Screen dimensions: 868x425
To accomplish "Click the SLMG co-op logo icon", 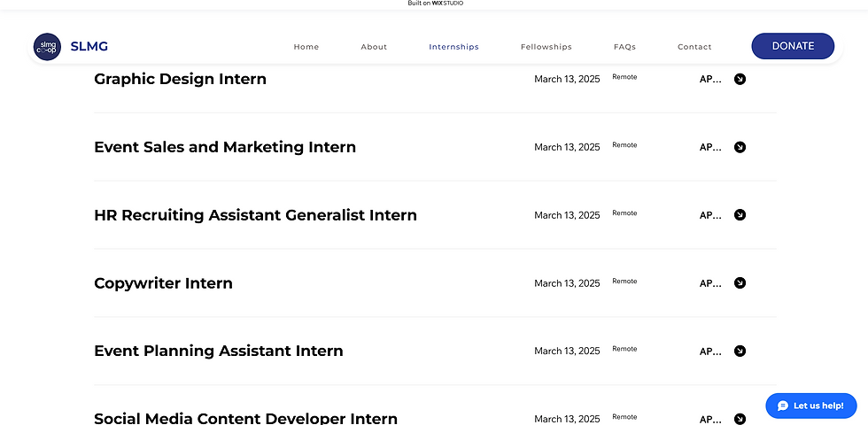I will click(x=47, y=47).
